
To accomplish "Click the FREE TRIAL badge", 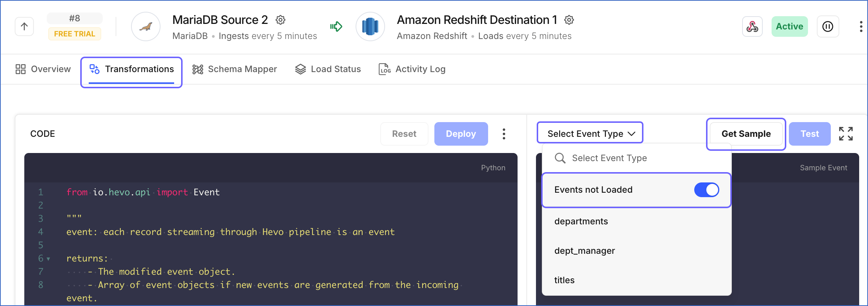I will point(75,34).
